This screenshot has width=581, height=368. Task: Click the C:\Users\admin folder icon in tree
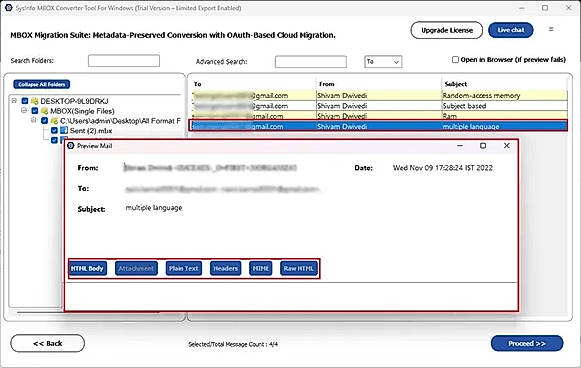click(54, 121)
